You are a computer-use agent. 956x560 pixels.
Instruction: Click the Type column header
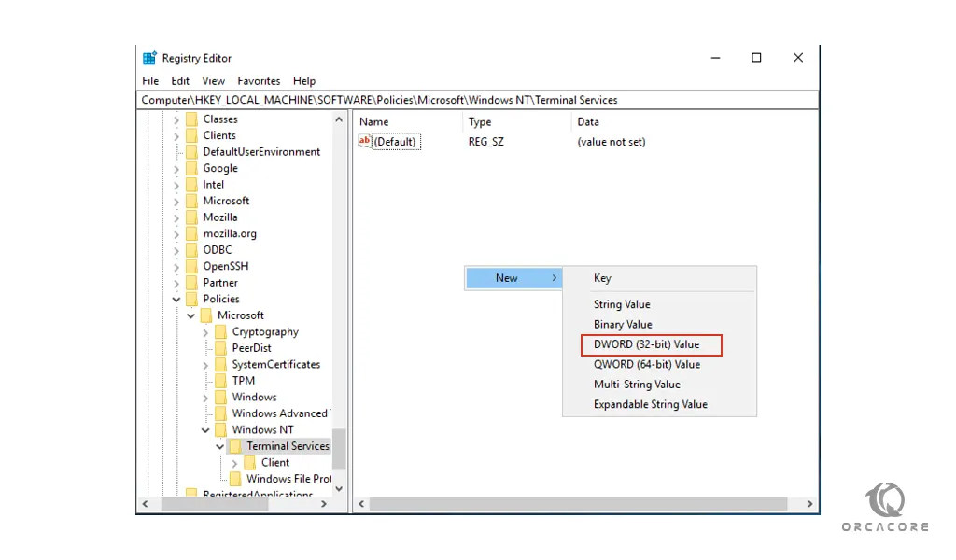click(x=517, y=122)
